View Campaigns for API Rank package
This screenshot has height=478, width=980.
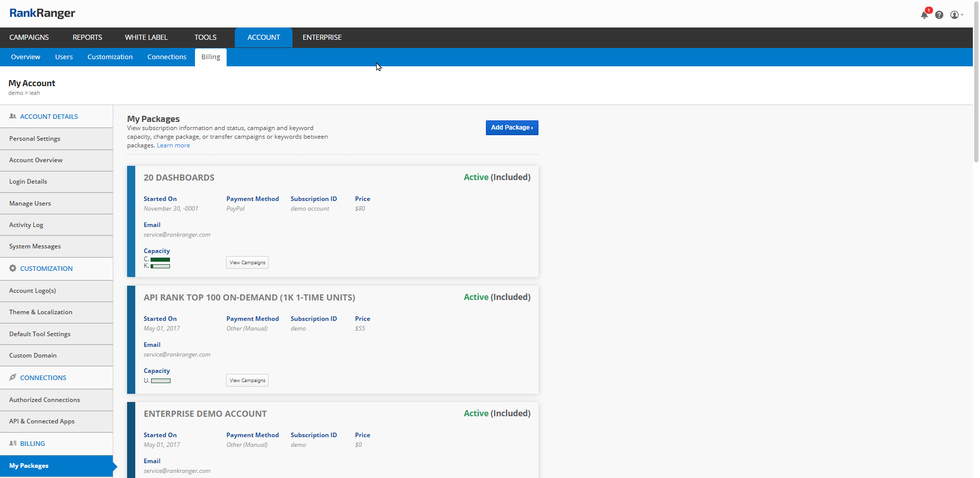pos(247,381)
